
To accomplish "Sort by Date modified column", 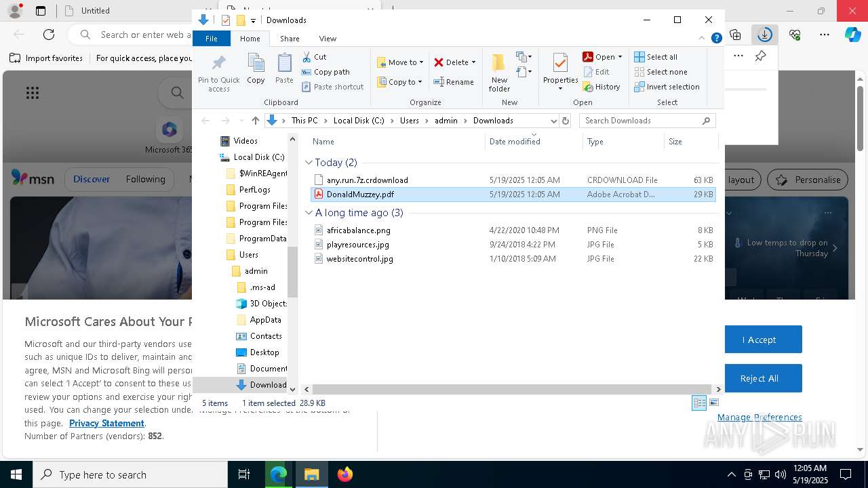I will tap(534, 142).
